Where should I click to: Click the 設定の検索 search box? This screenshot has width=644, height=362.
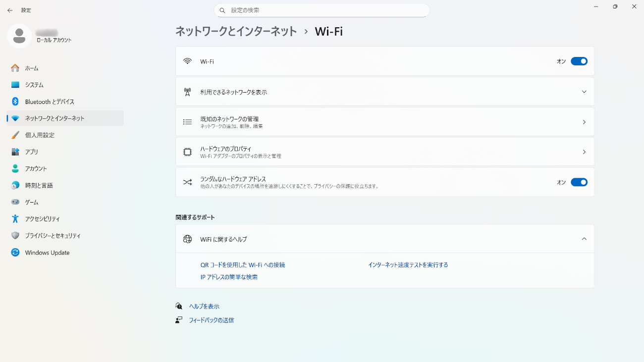click(322, 10)
